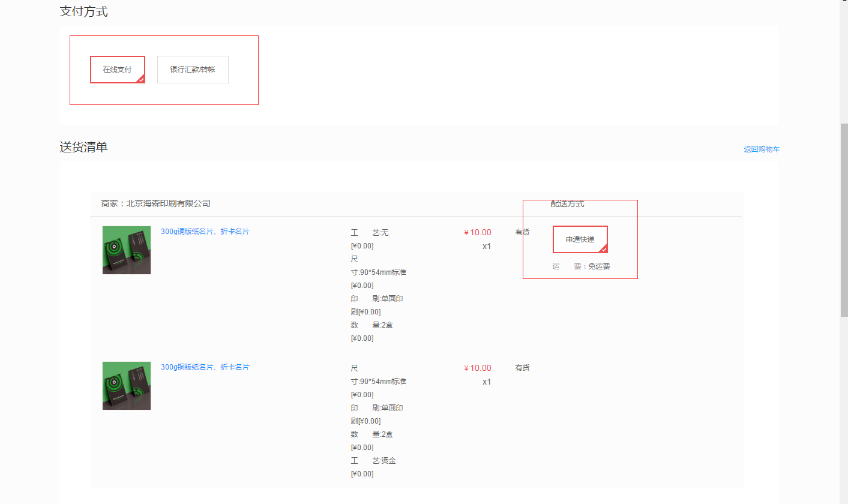Click the 支付方式 section heading
The width and height of the screenshot is (848, 504).
point(84,11)
